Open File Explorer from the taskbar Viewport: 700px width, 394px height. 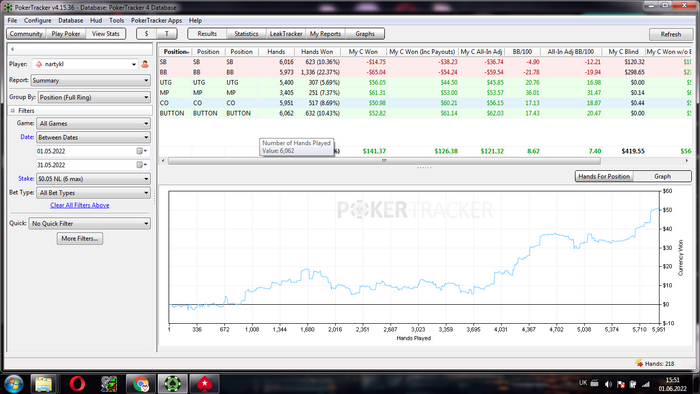[x=43, y=384]
